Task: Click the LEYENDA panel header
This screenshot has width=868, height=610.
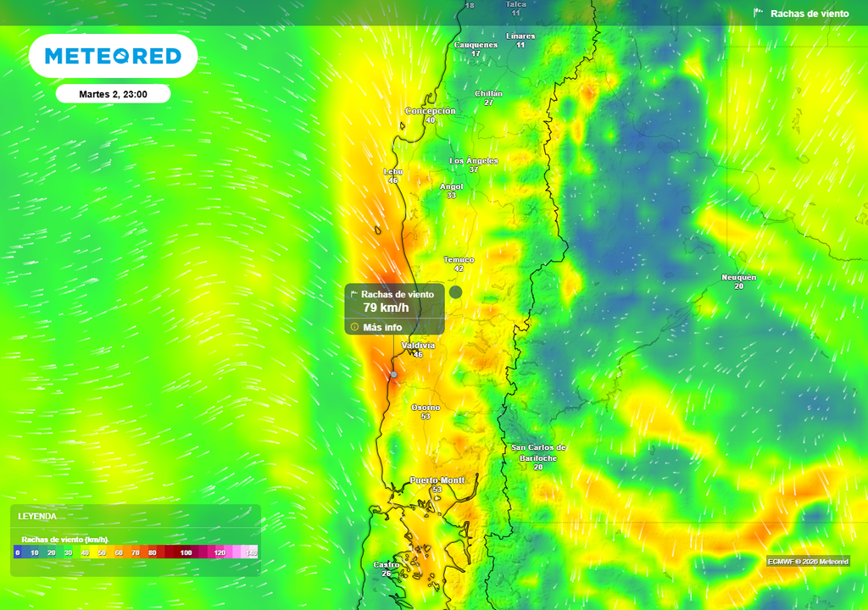Action: (x=37, y=517)
